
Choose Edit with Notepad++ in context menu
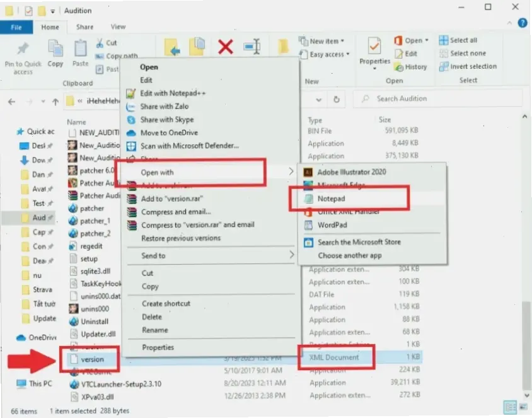[x=173, y=93]
